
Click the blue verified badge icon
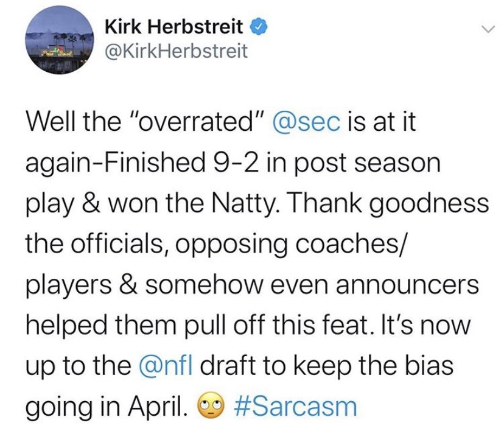(259, 27)
